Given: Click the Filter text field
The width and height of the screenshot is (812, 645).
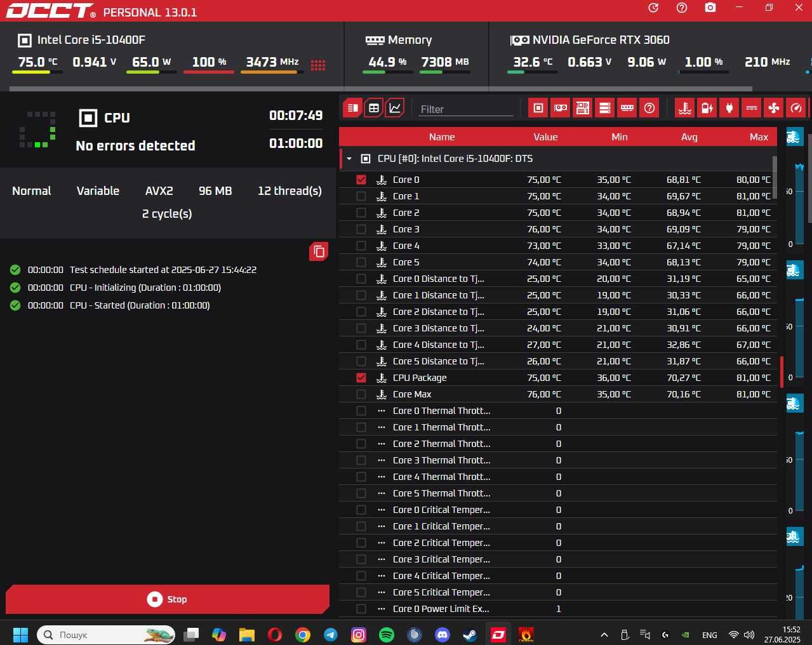Looking at the screenshot, I should click(466, 109).
